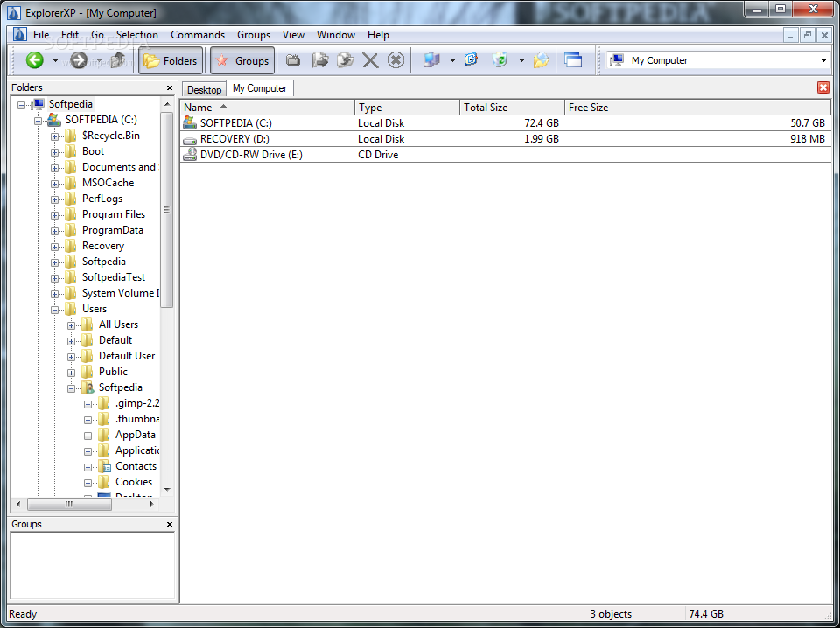Click the 1.99 GB total size cell
This screenshot has height=628, width=840.
(542, 139)
